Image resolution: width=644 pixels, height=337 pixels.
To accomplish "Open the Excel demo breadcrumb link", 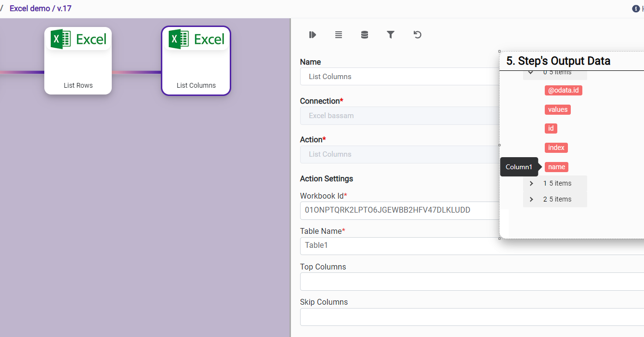I will (29, 9).
